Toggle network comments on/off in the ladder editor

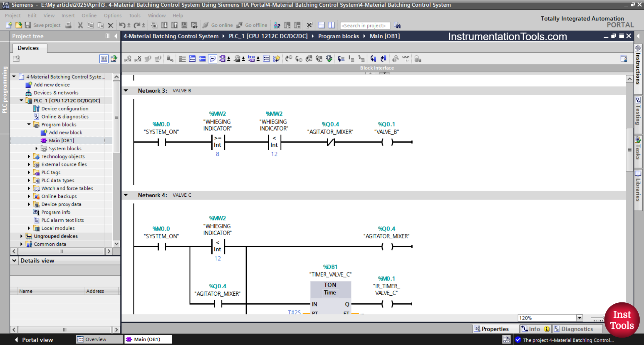point(213,59)
